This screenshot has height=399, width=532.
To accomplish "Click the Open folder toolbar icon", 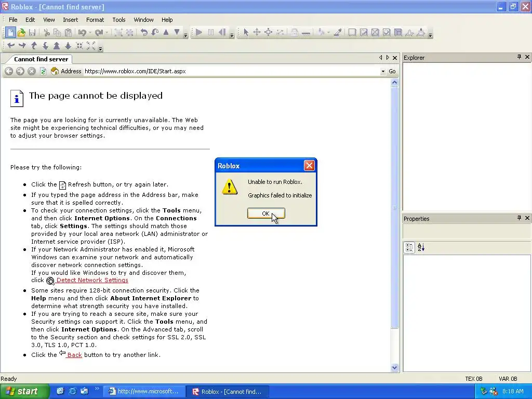I will (x=21, y=33).
